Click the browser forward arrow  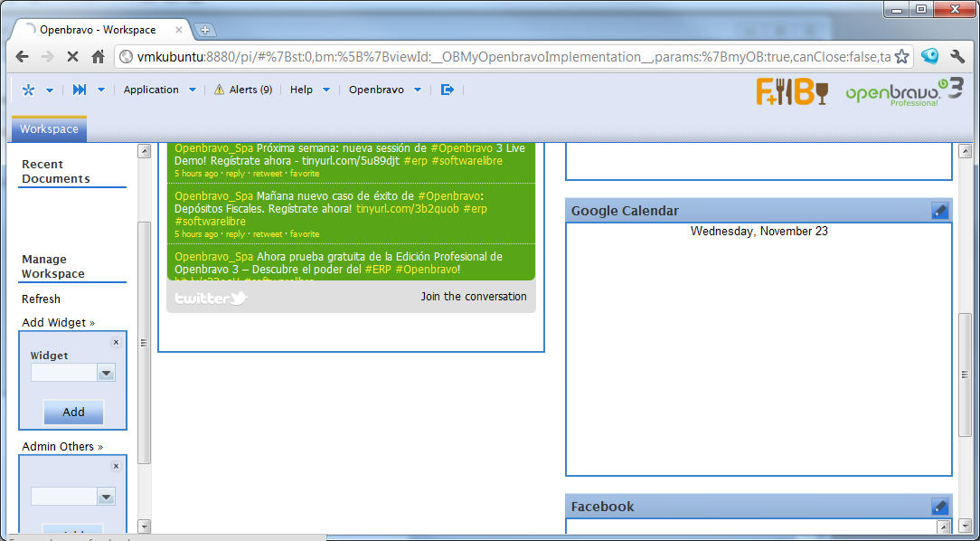pos(47,57)
